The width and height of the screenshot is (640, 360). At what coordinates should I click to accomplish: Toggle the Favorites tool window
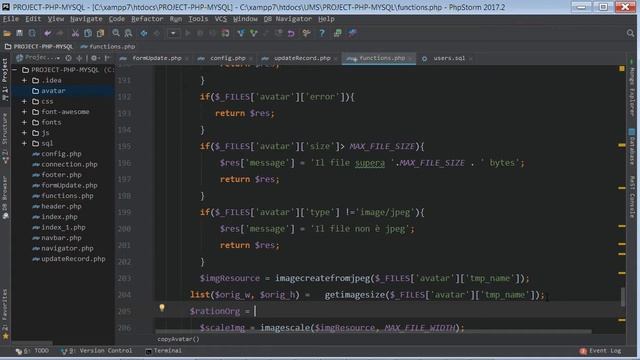[x=5, y=313]
